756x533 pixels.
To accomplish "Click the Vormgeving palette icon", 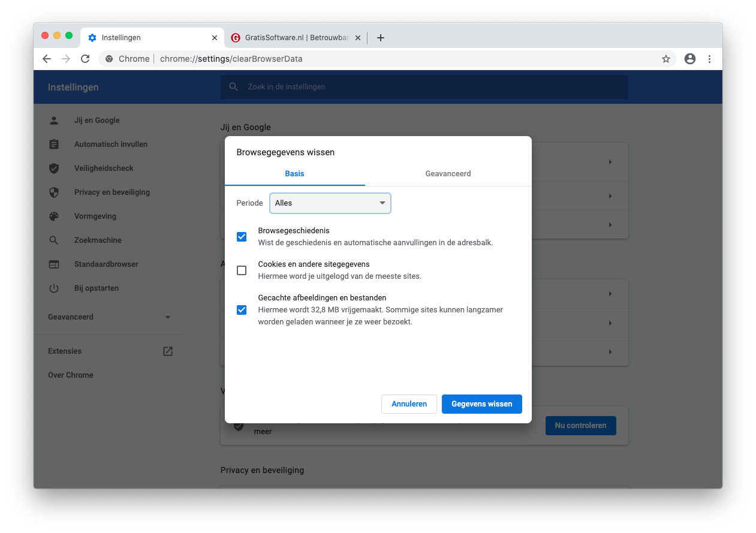I will pyautogui.click(x=54, y=216).
